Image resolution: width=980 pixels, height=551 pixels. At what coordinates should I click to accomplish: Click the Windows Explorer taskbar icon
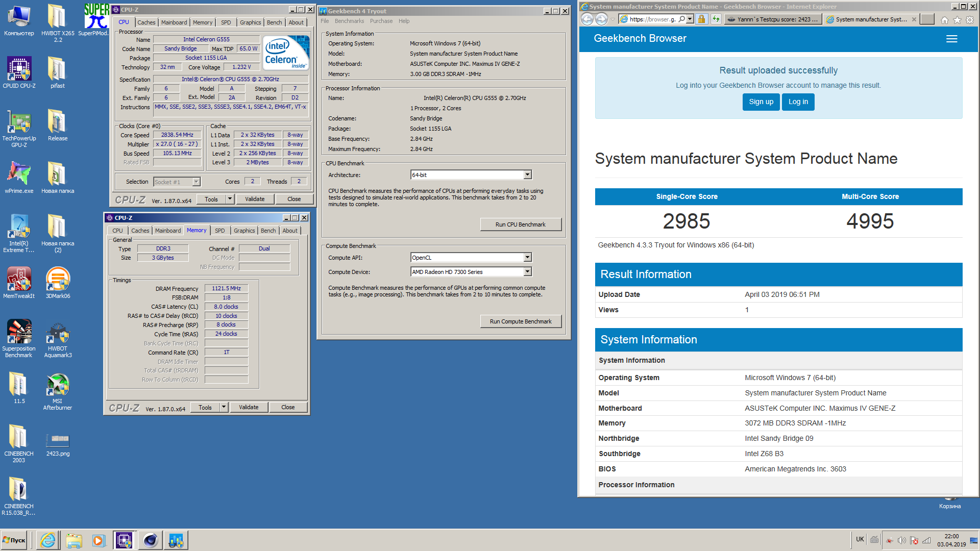pos(73,540)
